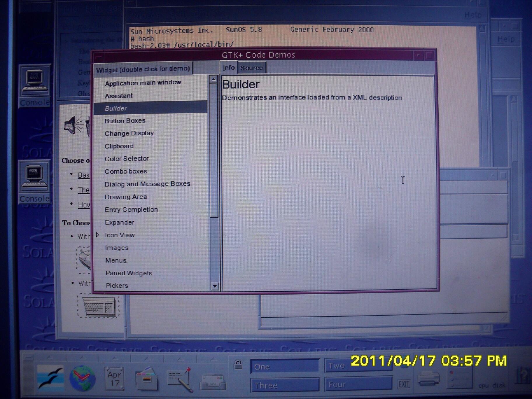
Task: Open the File Manager drawer icon
Action: 146,379
